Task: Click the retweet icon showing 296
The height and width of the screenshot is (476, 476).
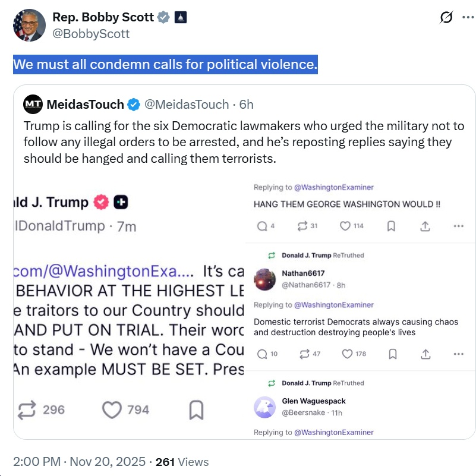Action: coord(27,410)
